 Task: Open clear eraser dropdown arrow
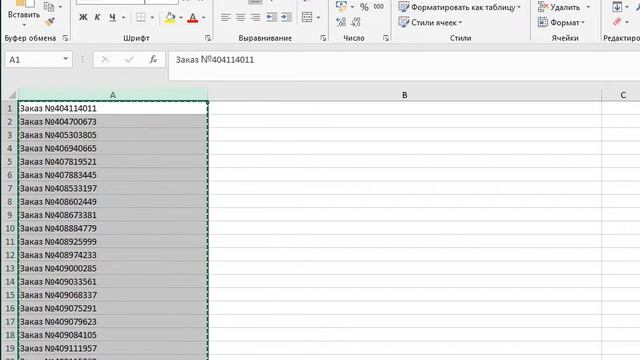(627, 22)
